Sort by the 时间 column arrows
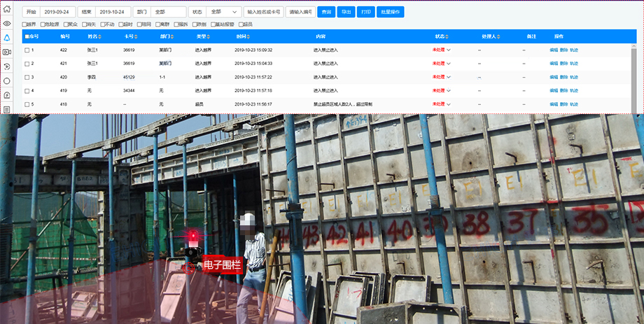This screenshot has height=324, width=644. (248, 36)
